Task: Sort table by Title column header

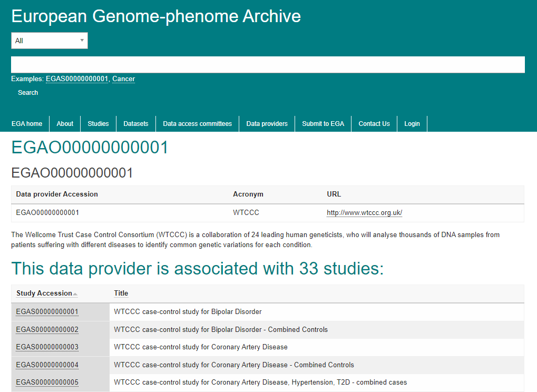Action: pos(121,293)
